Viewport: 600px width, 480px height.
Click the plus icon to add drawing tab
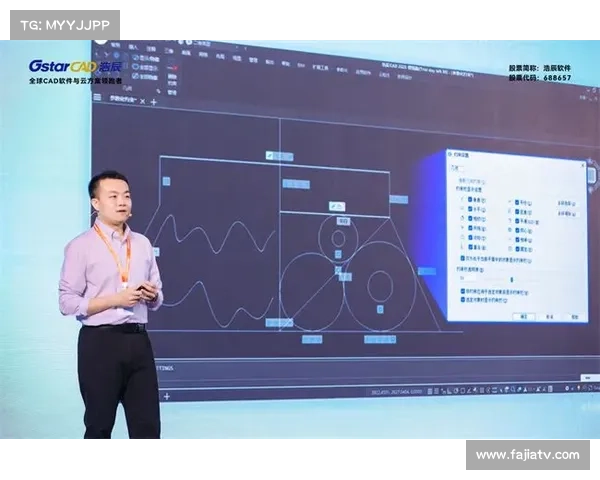click(x=153, y=101)
